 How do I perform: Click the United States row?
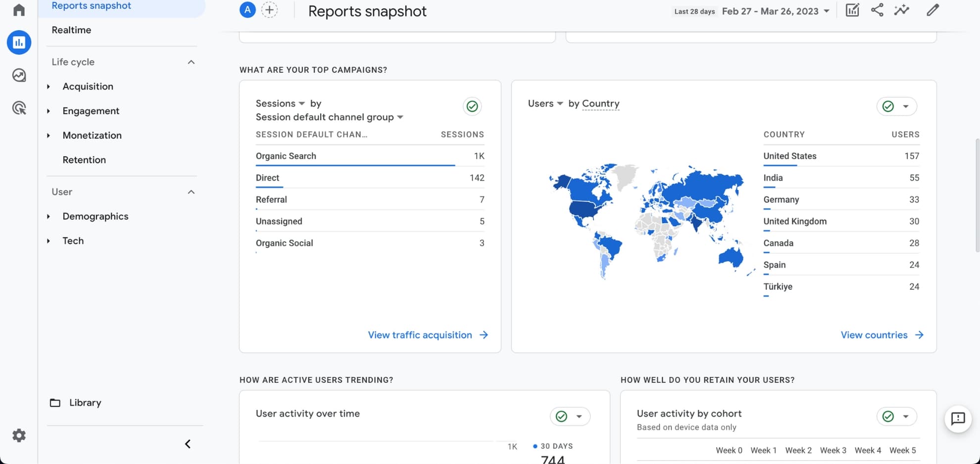841,156
